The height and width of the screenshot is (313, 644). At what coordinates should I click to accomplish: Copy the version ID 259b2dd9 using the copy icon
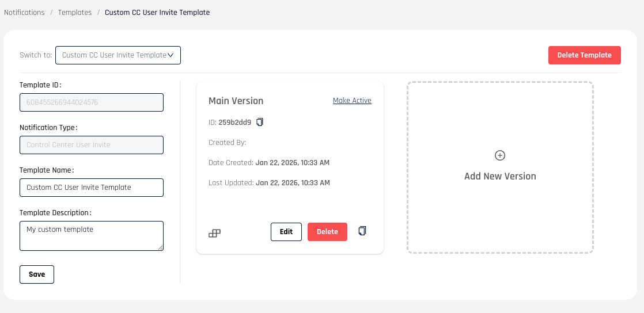pos(260,122)
